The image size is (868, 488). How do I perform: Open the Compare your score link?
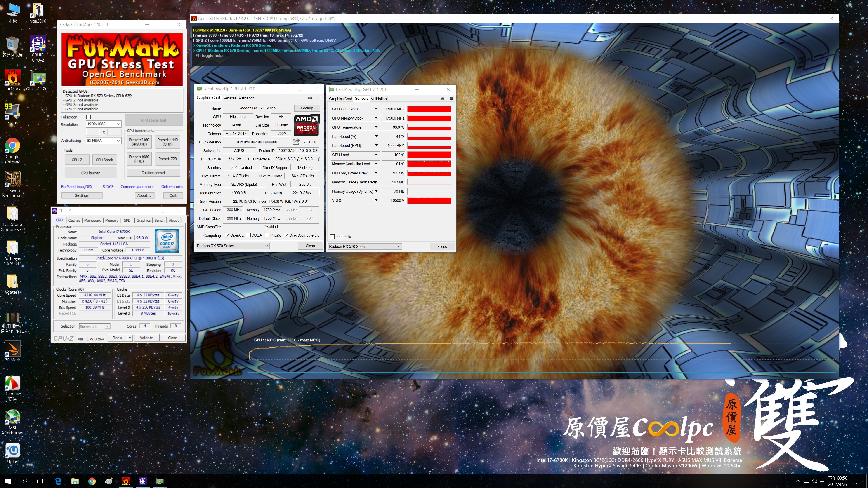(137, 187)
